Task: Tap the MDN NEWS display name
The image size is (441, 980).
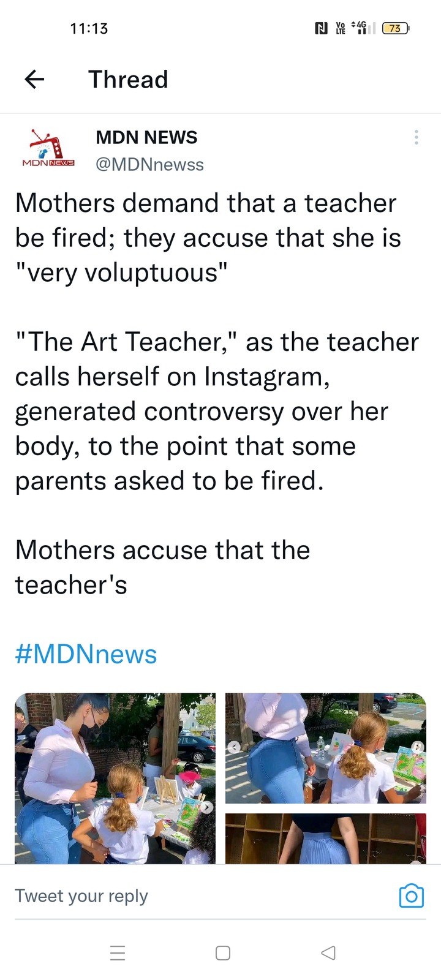Action: click(146, 137)
